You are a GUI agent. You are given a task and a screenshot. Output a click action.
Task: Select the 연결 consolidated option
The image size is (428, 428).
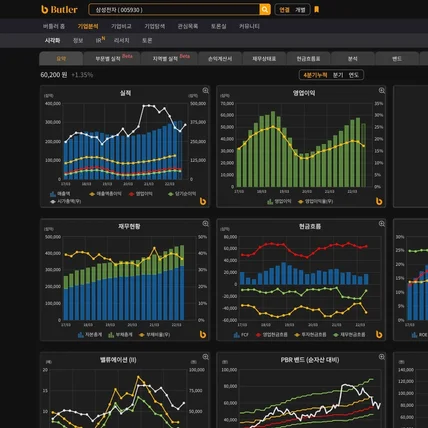[284, 10]
